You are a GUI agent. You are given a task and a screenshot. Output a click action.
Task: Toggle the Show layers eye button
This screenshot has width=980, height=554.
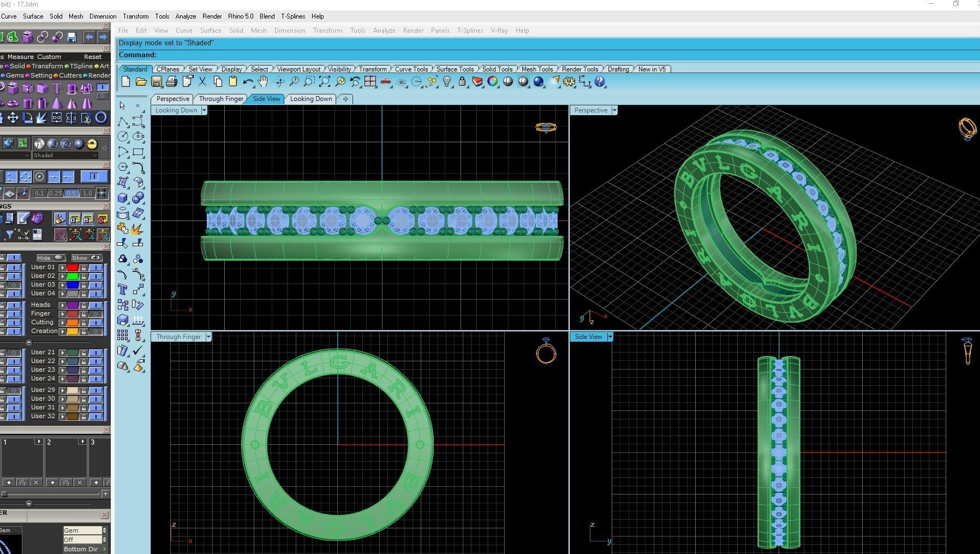[87, 258]
